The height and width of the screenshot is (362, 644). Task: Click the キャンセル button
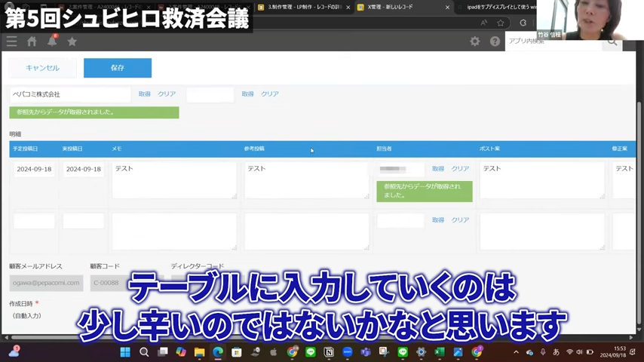tap(43, 68)
